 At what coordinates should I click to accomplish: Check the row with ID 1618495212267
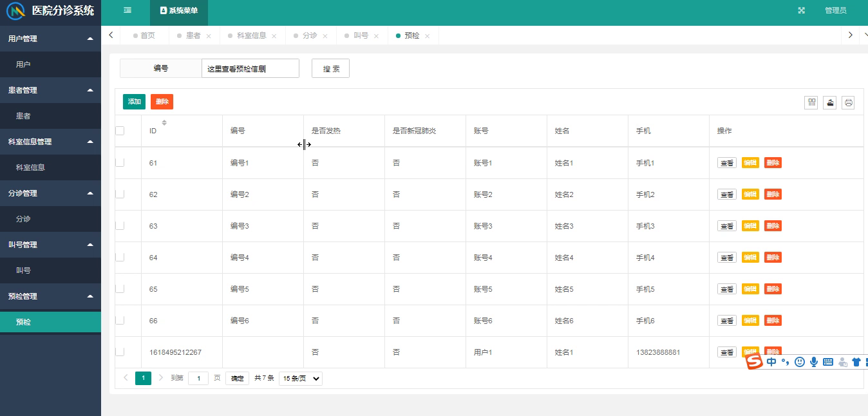120,352
